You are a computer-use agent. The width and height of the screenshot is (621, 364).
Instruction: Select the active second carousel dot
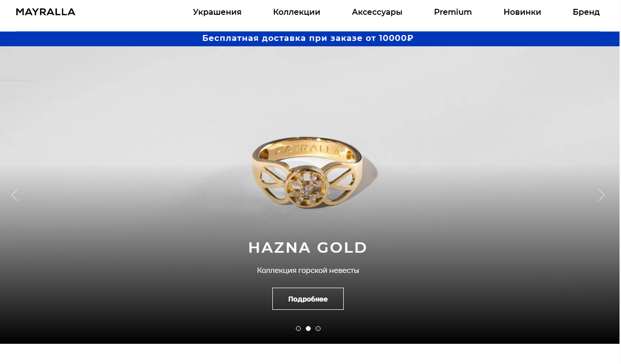tap(308, 329)
